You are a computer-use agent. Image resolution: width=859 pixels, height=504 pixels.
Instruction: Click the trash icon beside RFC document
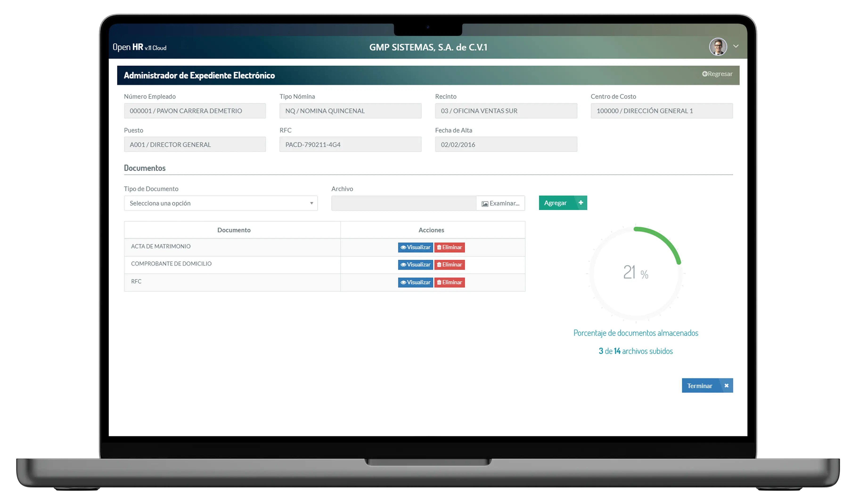tap(440, 282)
